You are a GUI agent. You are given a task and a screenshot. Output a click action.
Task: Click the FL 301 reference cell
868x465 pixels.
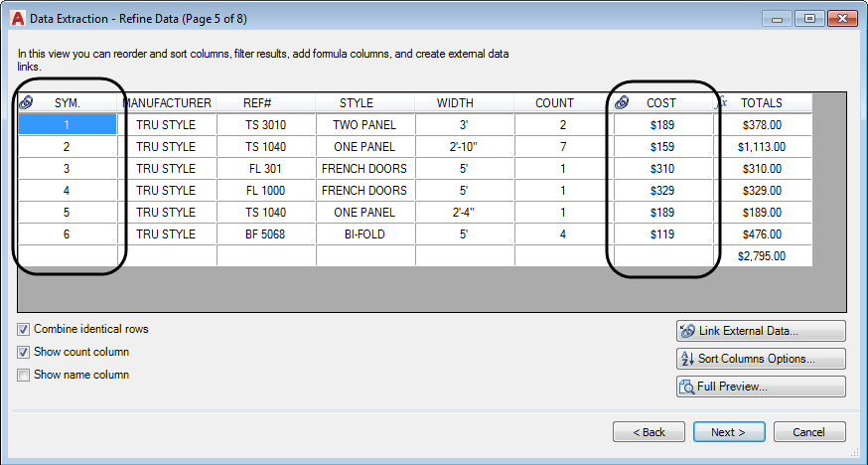tap(266, 169)
